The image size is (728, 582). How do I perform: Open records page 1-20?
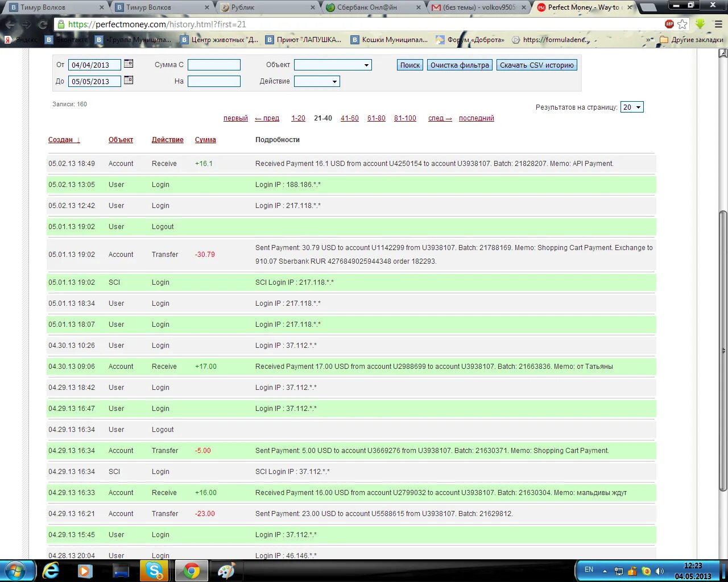click(x=298, y=118)
